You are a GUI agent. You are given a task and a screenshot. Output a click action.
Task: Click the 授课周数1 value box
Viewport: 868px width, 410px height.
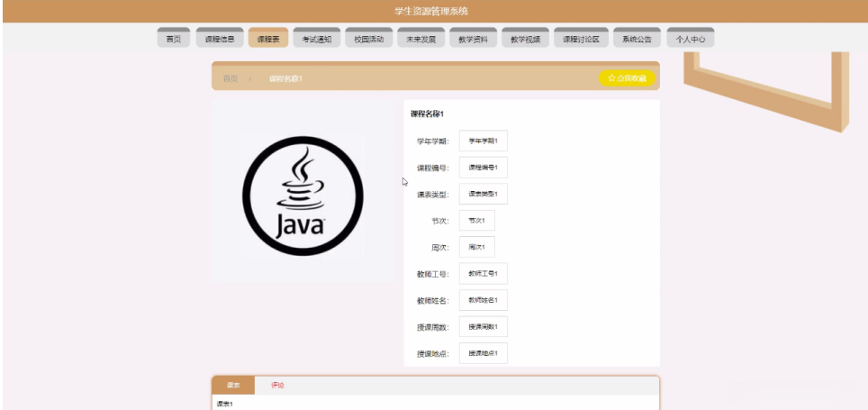(484, 327)
